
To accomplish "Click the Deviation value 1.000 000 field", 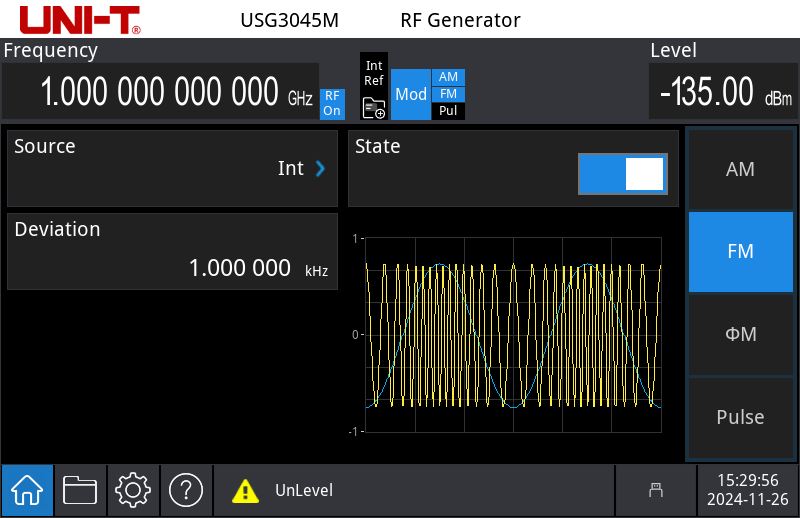I will (240, 268).
